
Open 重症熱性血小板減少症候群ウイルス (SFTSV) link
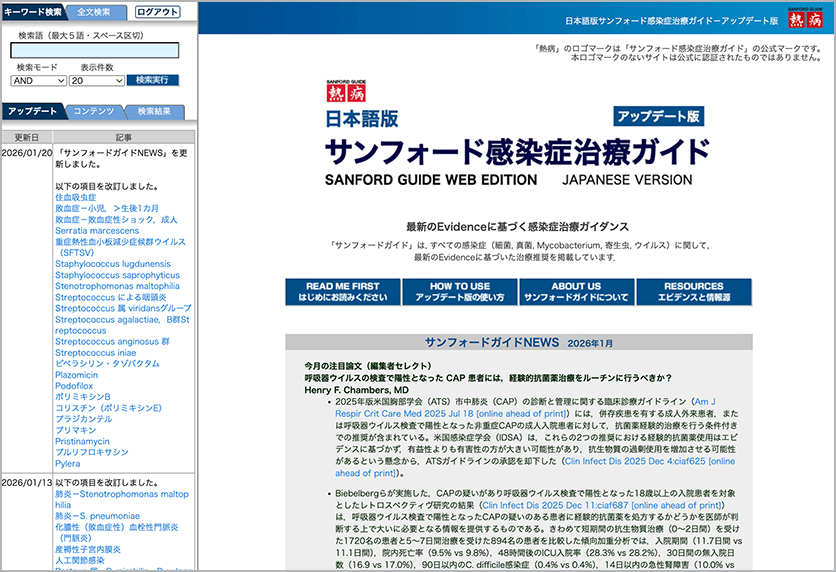click(x=120, y=247)
